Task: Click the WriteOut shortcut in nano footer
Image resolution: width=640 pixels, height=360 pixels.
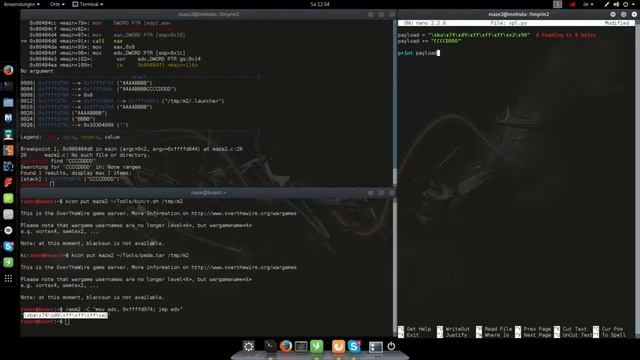Action: pos(453,329)
